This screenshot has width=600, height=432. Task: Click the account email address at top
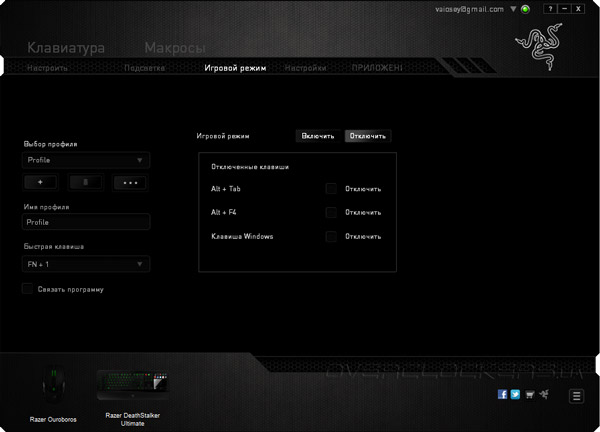pyautogui.click(x=470, y=9)
